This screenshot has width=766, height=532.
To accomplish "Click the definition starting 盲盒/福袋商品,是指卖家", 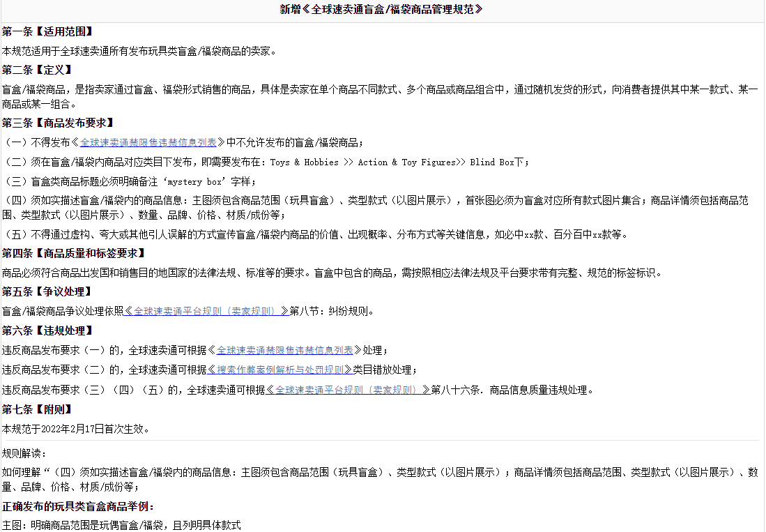I will tap(380, 97).
